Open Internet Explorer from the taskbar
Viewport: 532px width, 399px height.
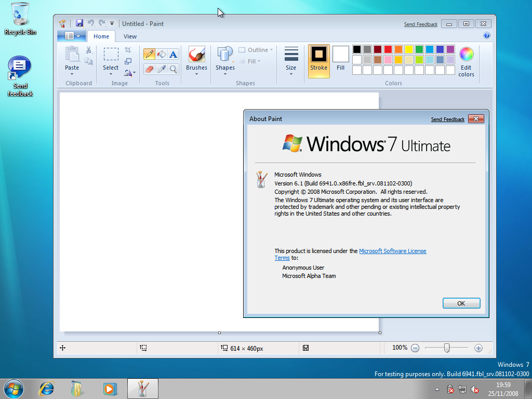[46, 389]
